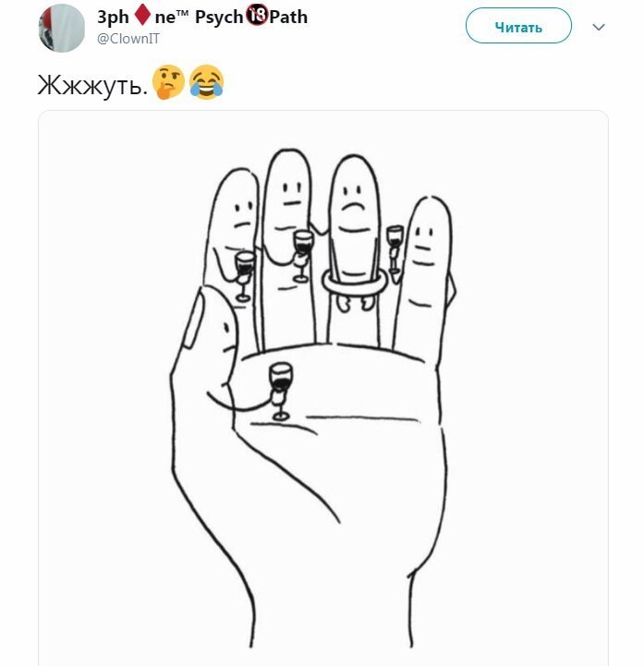Click the face on the middle finger
The image size is (644, 666).
click(292, 194)
